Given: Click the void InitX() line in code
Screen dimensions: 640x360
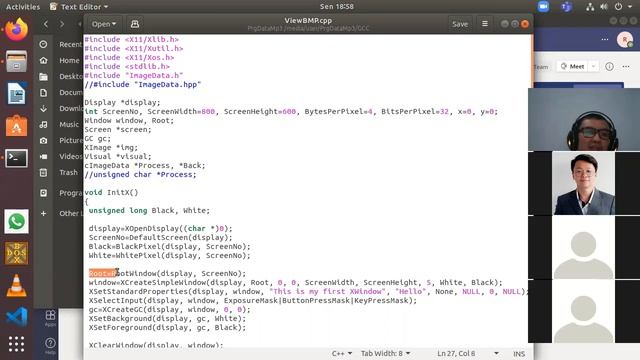Looking at the screenshot, I should 111,193.
